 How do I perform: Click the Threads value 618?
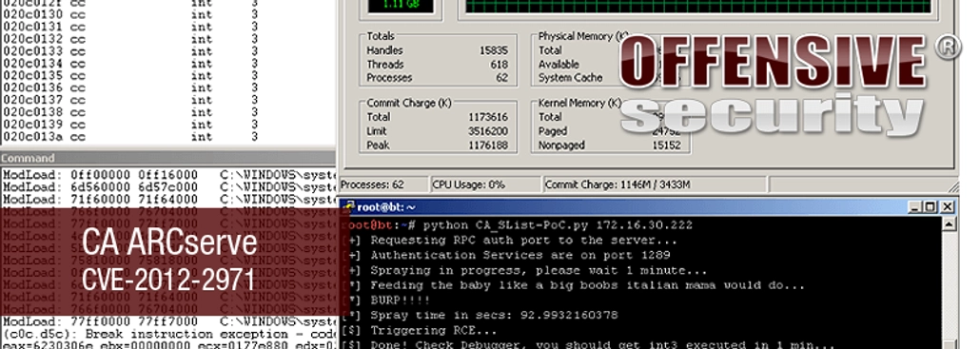[x=499, y=65]
